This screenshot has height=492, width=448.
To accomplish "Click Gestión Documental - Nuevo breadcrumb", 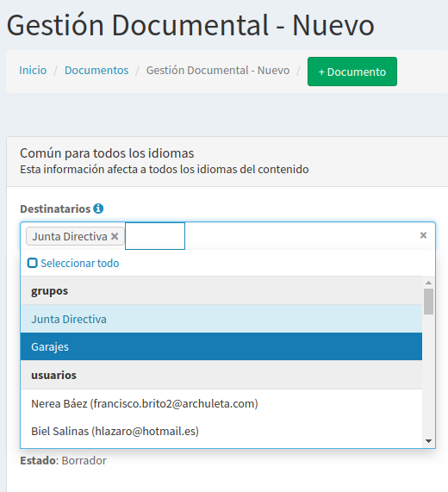I will 218,71.
